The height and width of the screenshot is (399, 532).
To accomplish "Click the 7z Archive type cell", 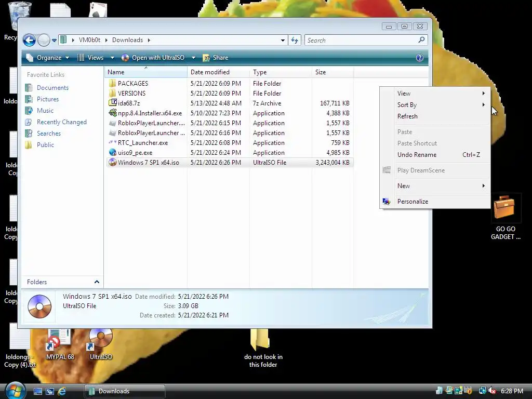I will [x=267, y=103].
